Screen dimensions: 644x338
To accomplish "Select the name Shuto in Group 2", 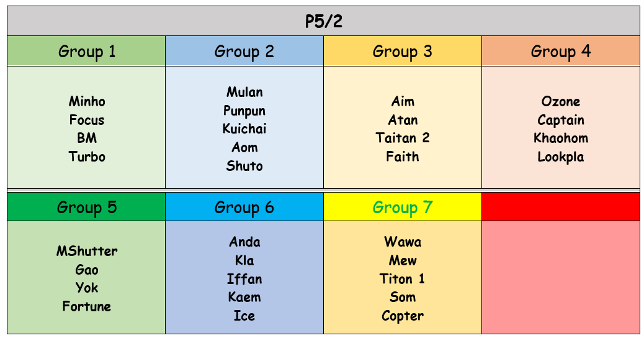I will coord(244,166).
